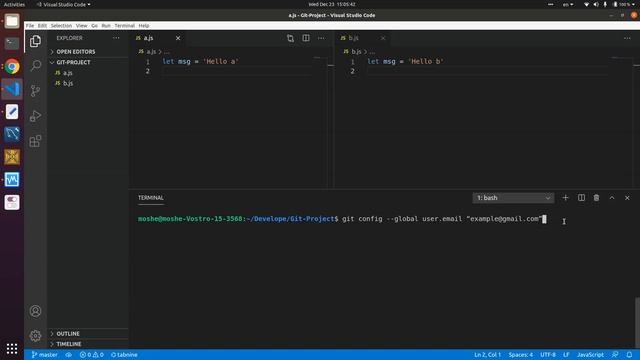
Task: Open the Source Control view
Action: point(36,91)
